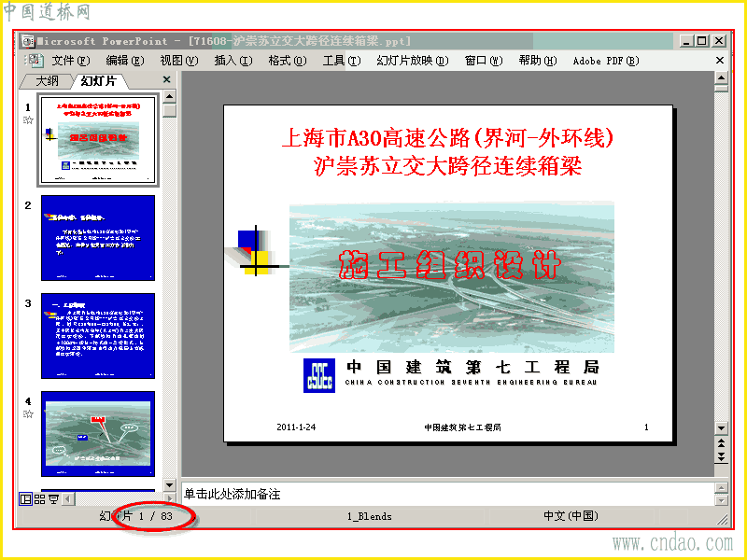Select slide 4 thumbnail with interchange image
This screenshot has height=560, width=747.
coord(98,434)
